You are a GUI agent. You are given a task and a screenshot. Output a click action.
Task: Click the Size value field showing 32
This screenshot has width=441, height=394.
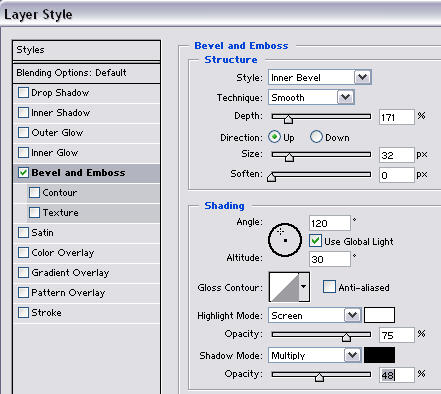pyautogui.click(x=397, y=155)
